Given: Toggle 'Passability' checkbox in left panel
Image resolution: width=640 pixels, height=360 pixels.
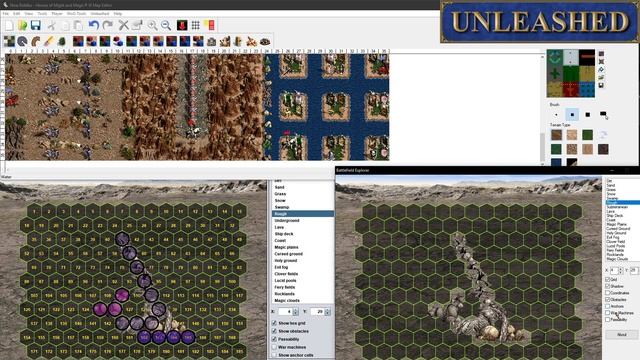Looking at the screenshot, I should pos(274,339).
